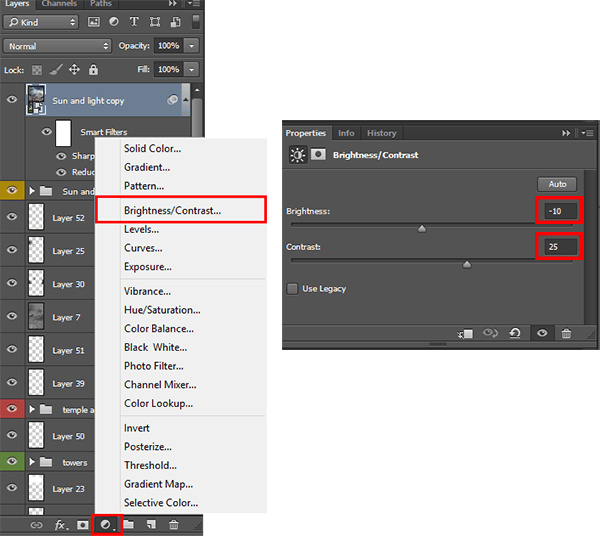Click the delete layer trash icon in Layers panel
The image size is (600, 536).
pyautogui.click(x=174, y=525)
